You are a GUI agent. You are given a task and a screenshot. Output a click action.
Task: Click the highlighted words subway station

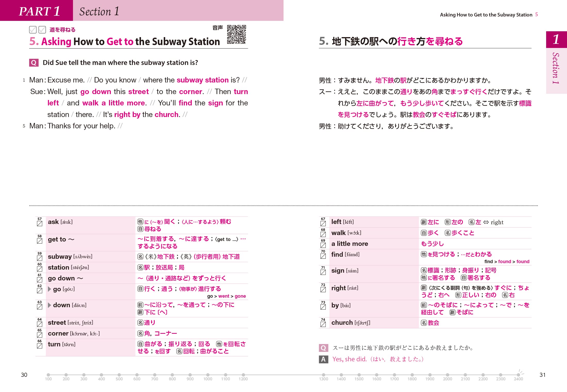203,80
